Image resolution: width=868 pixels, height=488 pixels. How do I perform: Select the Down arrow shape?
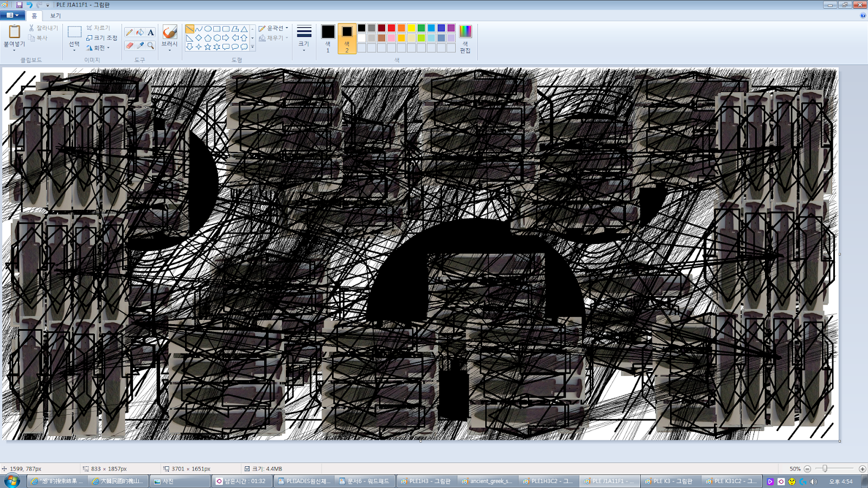coord(190,47)
